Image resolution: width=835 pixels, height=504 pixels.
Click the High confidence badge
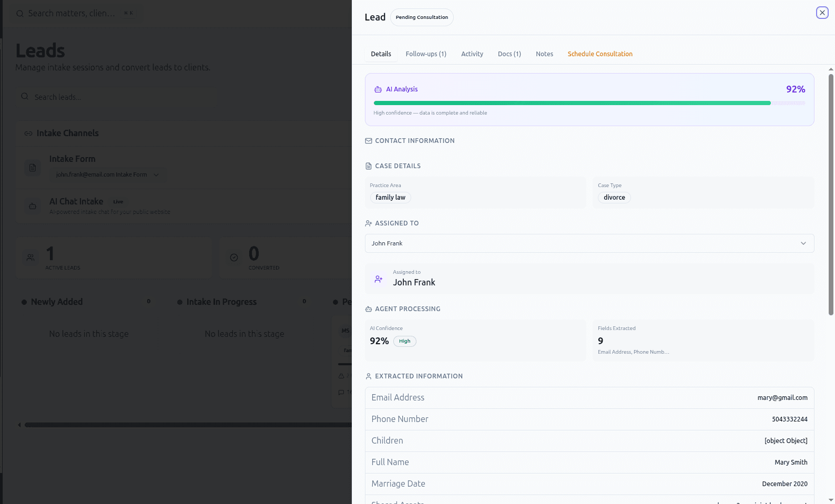pyautogui.click(x=405, y=341)
